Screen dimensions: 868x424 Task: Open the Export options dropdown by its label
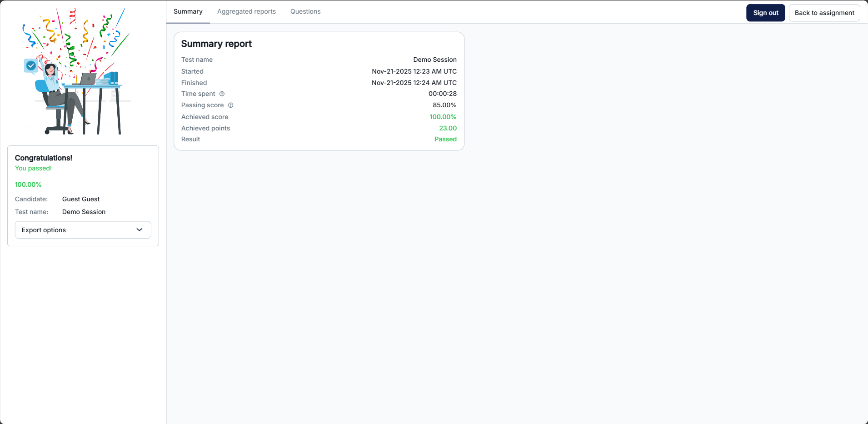pos(44,230)
